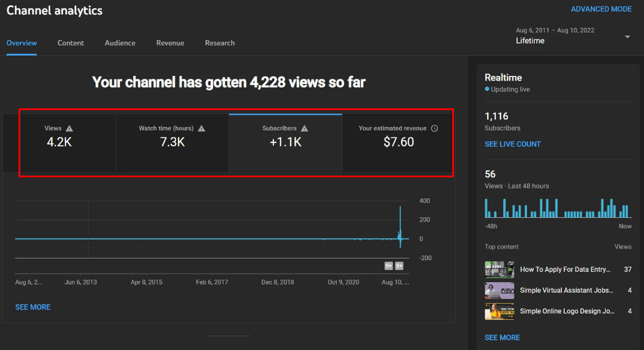This screenshot has height=350, width=644.
Task: Click SEE MORE below the subscribers chart
Action: 33,307
